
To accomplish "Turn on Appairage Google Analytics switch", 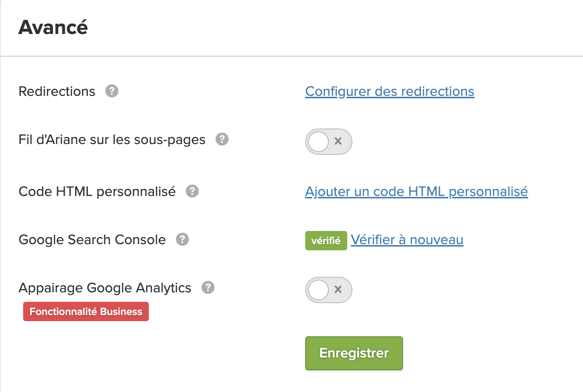I will 329,290.
